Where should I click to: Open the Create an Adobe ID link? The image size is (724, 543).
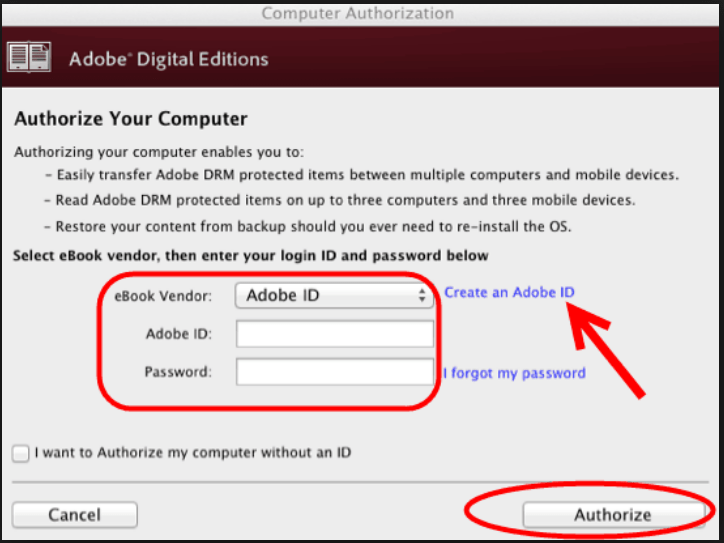pyautogui.click(x=509, y=292)
